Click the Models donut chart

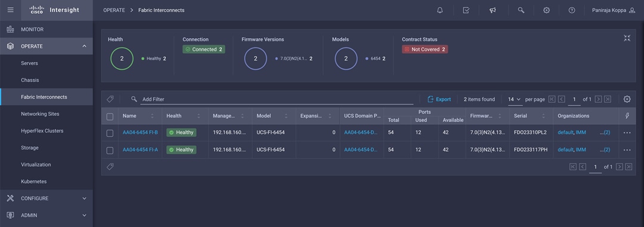tap(346, 59)
